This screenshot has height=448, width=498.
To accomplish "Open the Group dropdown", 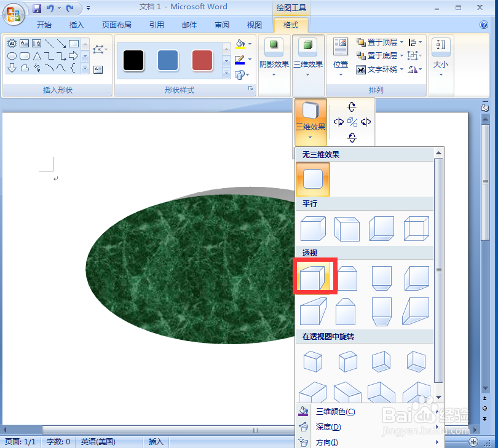I will pos(415,56).
